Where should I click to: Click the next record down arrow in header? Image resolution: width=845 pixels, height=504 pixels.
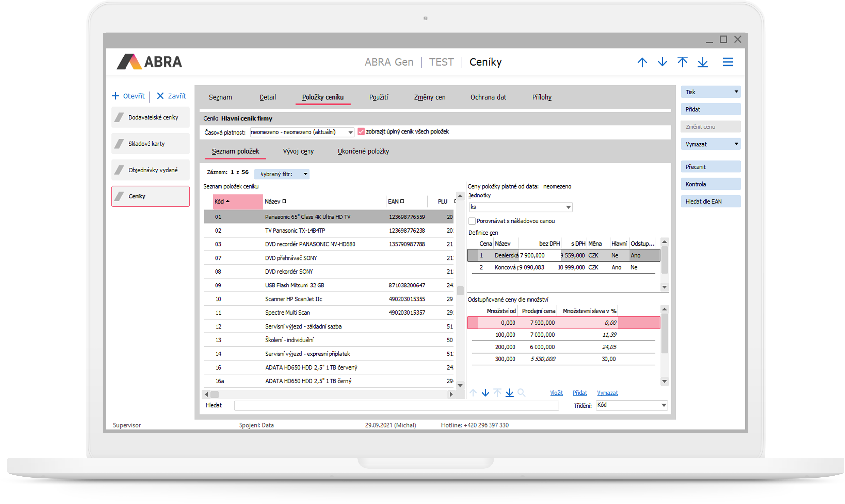point(662,62)
